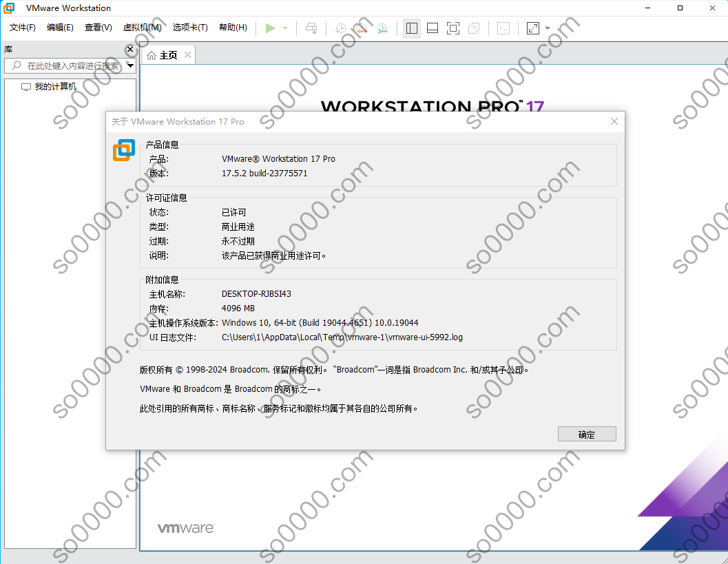Image resolution: width=728 pixels, height=564 pixels.
Task: Open the 帮助(H) menu
Action: pyautogui.click(x=233, y=28)
